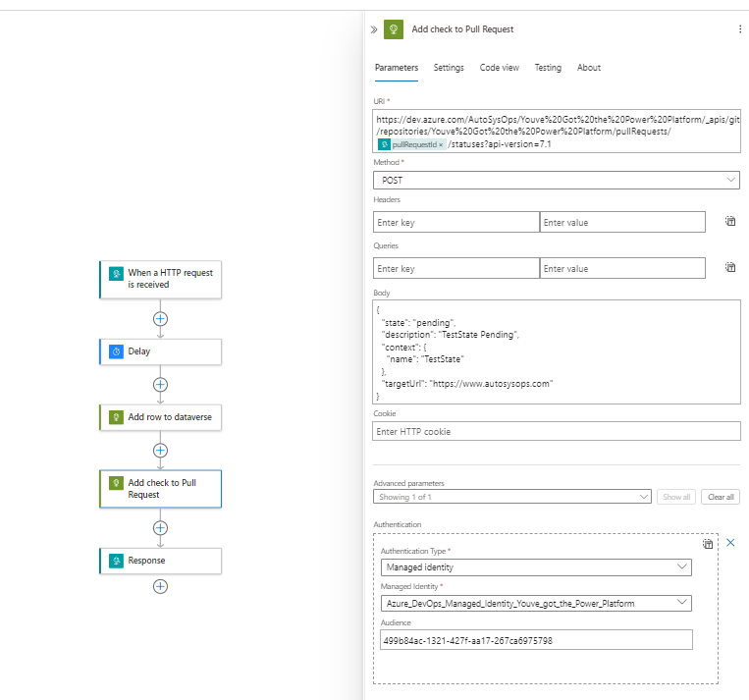Remove Authentication parameter with the X icon

coord(730,542)
